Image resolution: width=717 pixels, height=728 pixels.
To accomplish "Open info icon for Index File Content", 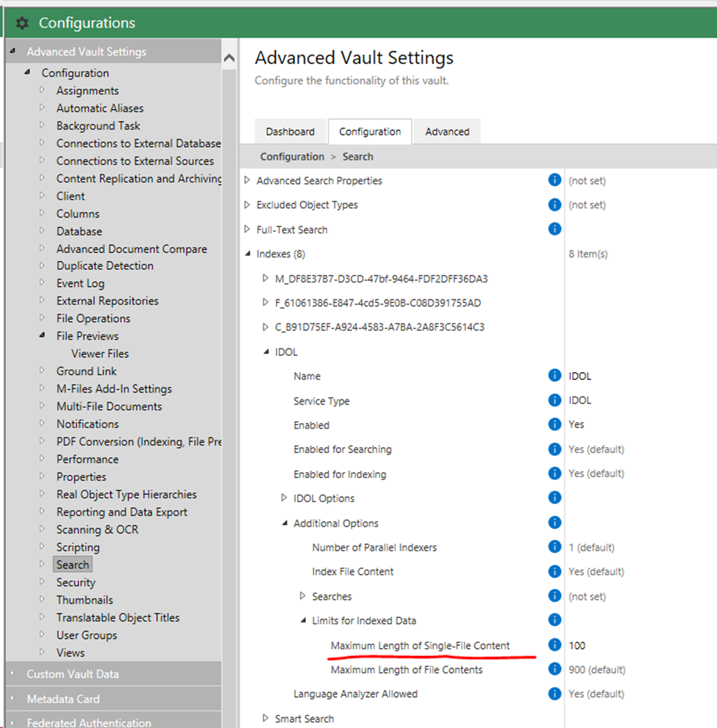I will click(554, 571).
